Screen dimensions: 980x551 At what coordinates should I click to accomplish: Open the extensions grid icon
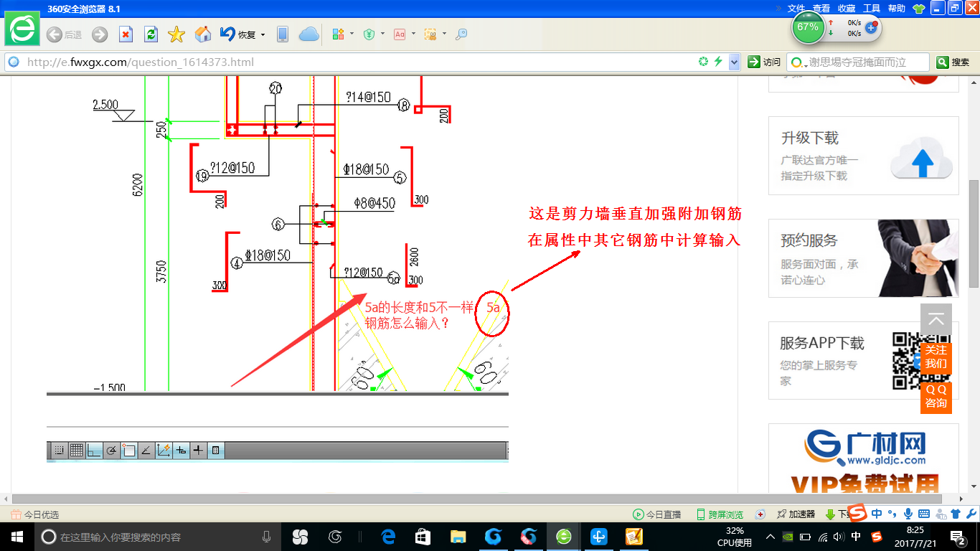(x=339, y=34)
